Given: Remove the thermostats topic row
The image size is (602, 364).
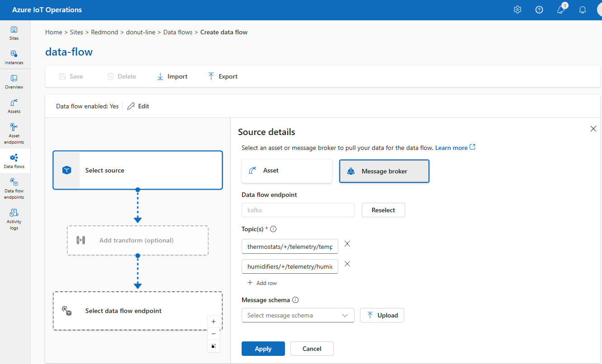Looking at the screenshot, I should click(347, 244).
